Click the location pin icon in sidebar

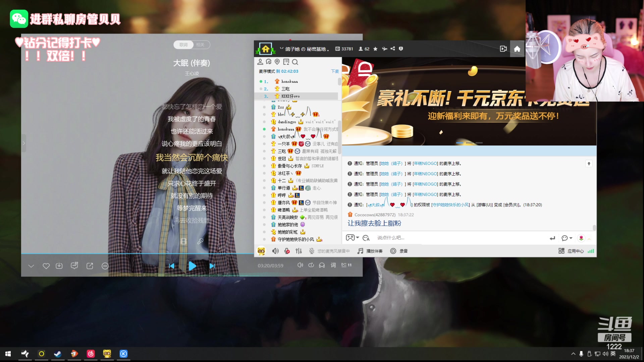(x=277, y=62)
